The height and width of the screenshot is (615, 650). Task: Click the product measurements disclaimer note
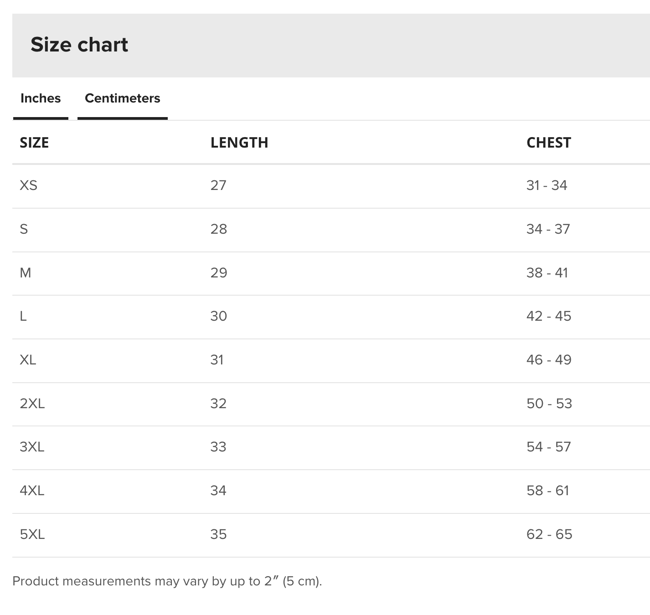click(x=167, y=581)
